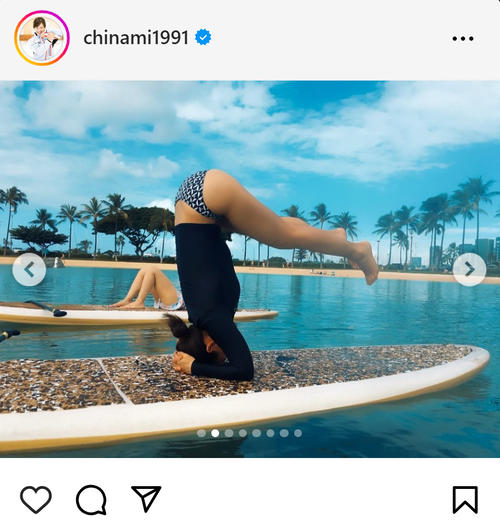Open the three-dot more options menu
The width and height of the screenshot is (500, 527).
(463, 39)
